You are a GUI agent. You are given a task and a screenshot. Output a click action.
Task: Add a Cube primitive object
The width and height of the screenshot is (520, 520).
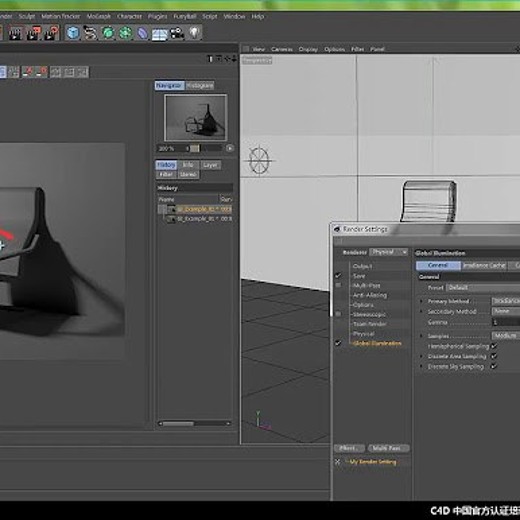coord(73,33)
